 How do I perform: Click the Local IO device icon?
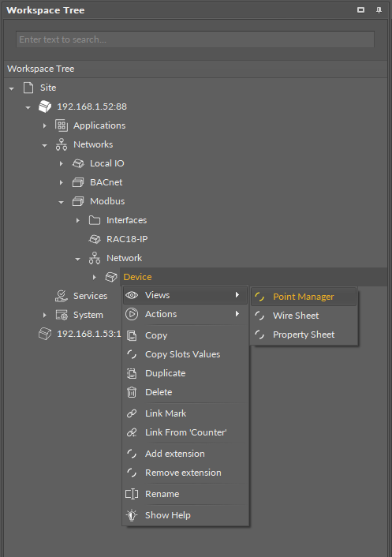[78, 163]
